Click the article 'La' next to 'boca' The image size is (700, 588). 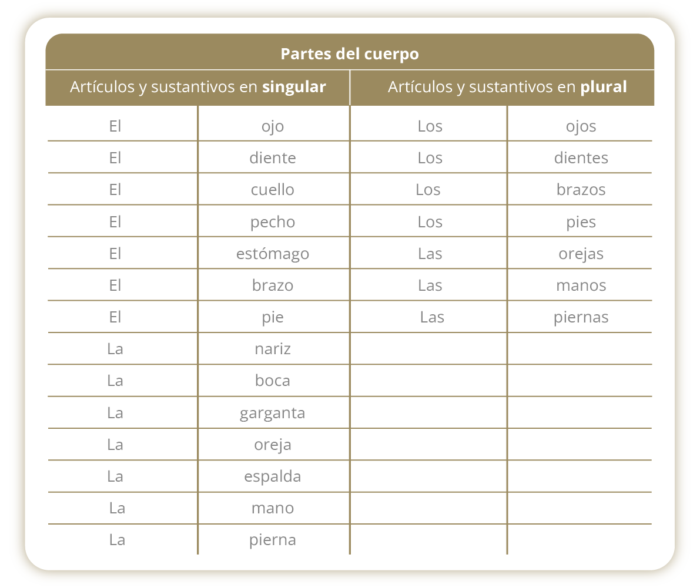pos(115,381)
